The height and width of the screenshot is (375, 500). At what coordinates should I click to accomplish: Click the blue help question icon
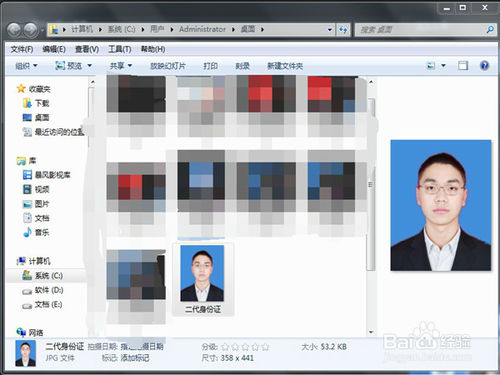tap(484, 66)
